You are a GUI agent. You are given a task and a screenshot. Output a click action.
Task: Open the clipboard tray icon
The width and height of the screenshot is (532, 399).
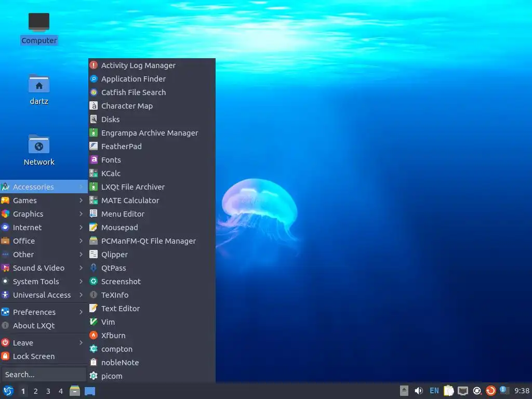tap(448, 391)
